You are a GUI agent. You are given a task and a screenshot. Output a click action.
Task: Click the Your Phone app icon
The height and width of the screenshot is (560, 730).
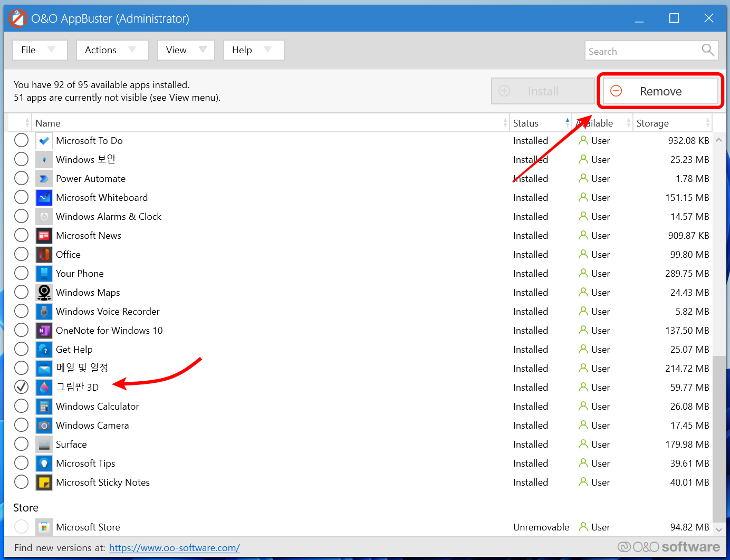44,274
